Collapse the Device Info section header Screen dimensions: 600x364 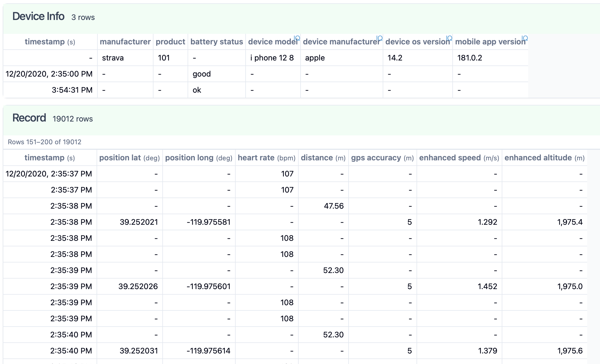[39, 17]
